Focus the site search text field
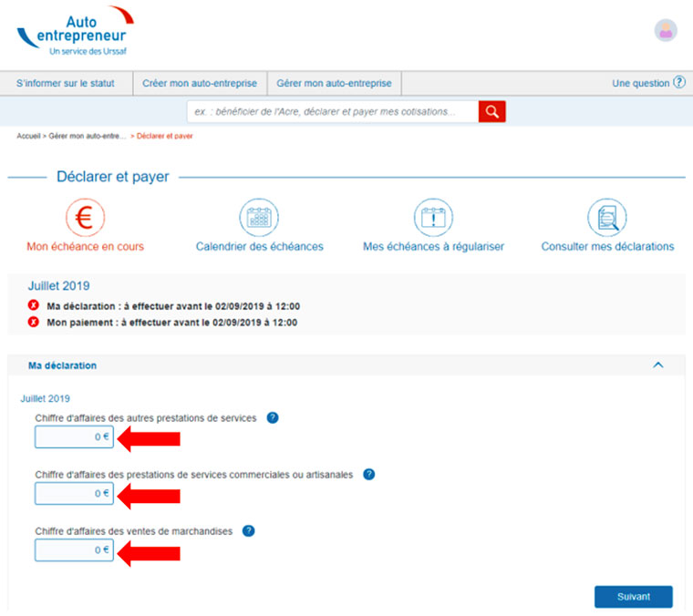The image size is (693, 616). tap(332, 111)
